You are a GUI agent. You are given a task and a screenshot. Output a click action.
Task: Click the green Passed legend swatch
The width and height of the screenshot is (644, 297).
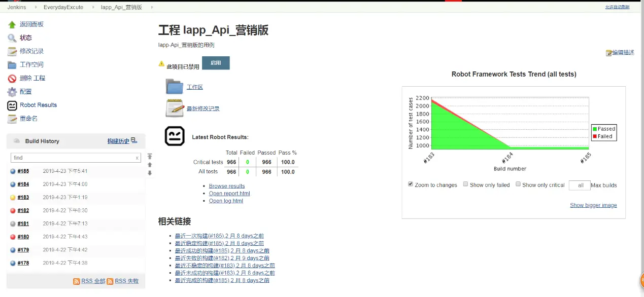[x=595, y=129]
